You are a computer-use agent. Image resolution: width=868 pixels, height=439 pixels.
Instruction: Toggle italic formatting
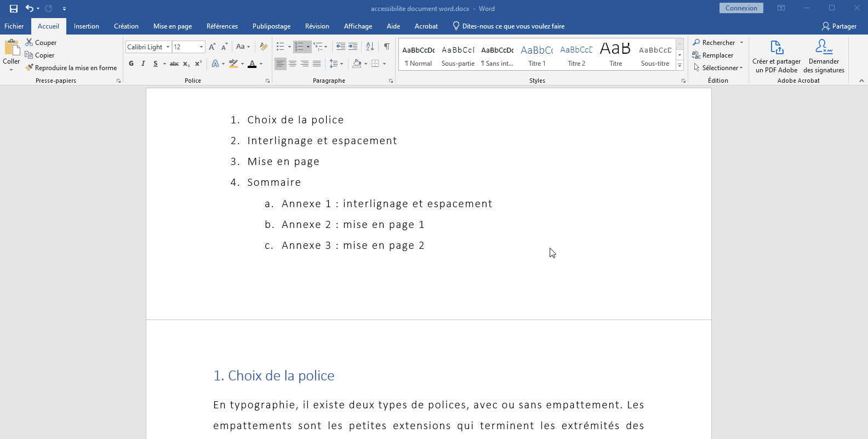(x=143, y=64)
